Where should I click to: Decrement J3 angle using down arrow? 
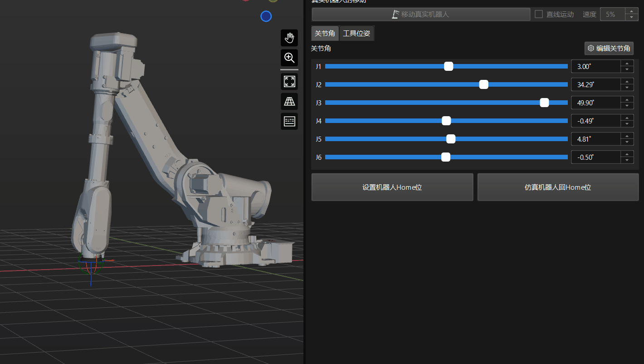627,106
